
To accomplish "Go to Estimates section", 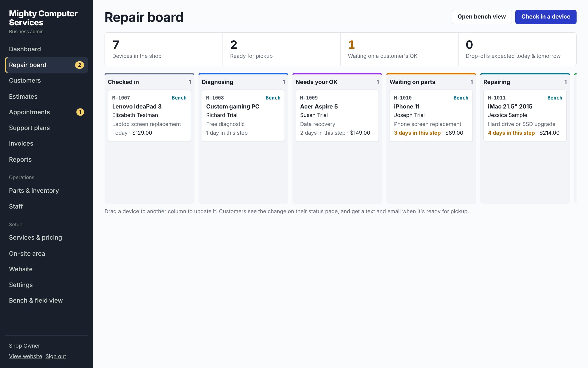I will 46,96.
